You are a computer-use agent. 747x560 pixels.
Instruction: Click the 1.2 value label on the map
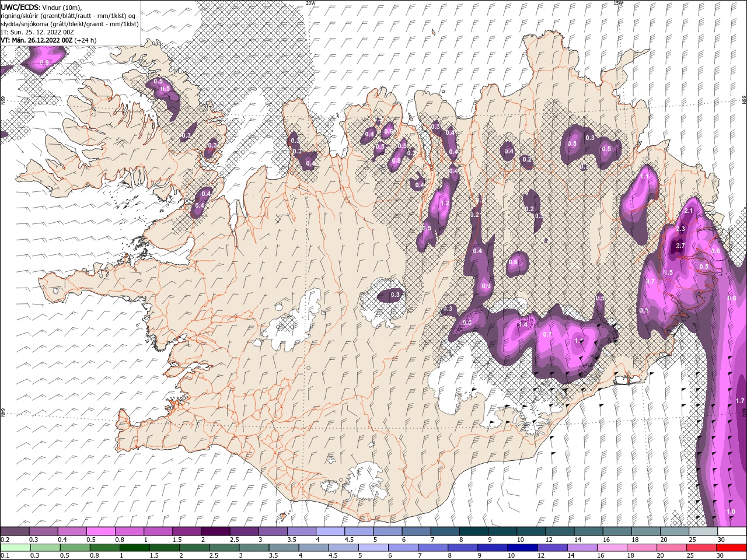click(x=445, y=204)
